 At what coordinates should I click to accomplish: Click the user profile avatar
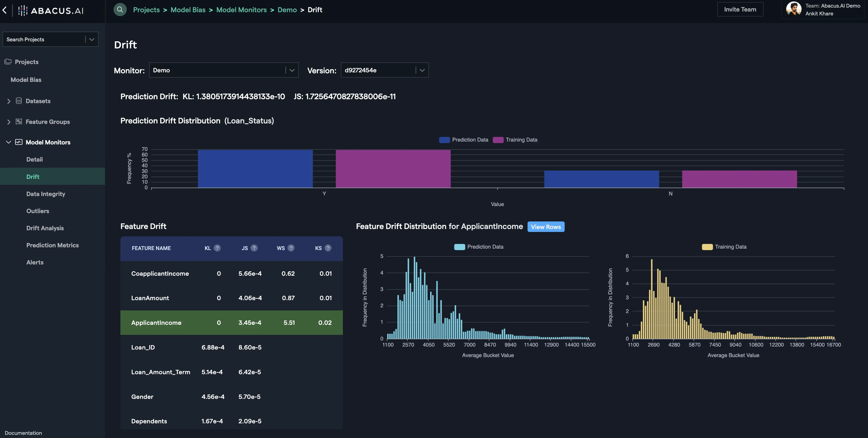coord(794,9)
